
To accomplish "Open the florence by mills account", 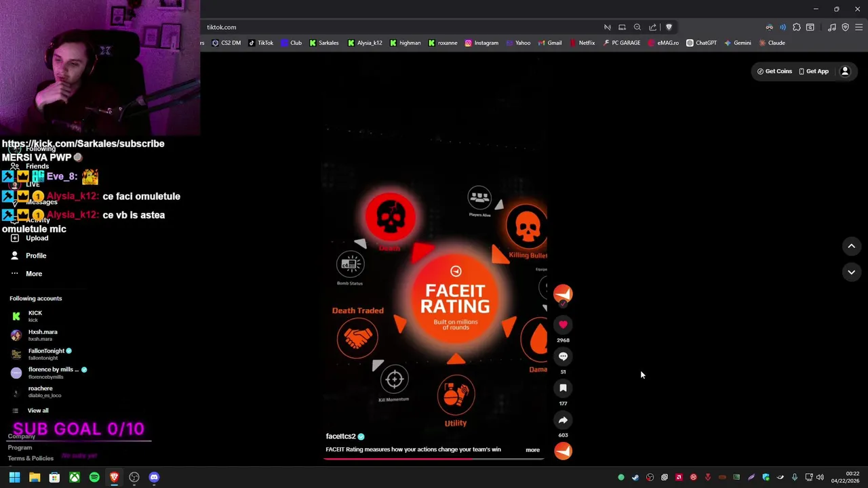I will pyautogui.click(x=49, y=373).
